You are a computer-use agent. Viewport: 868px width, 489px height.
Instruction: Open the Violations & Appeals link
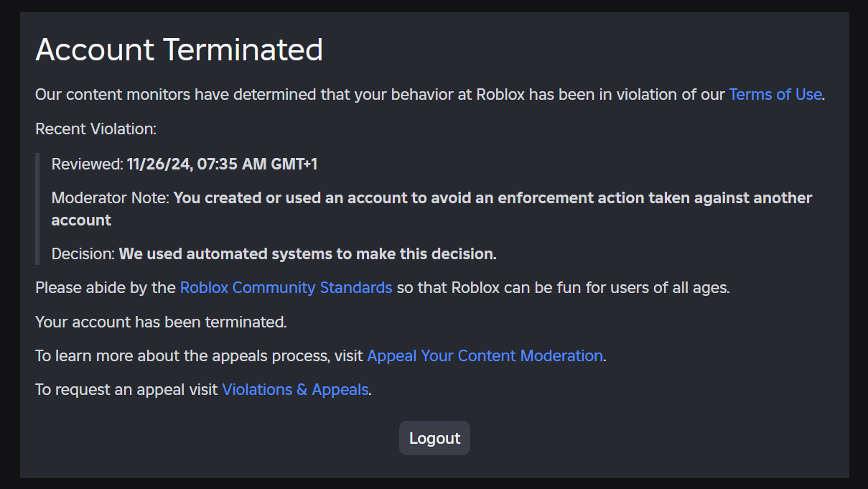click(295, 391)
